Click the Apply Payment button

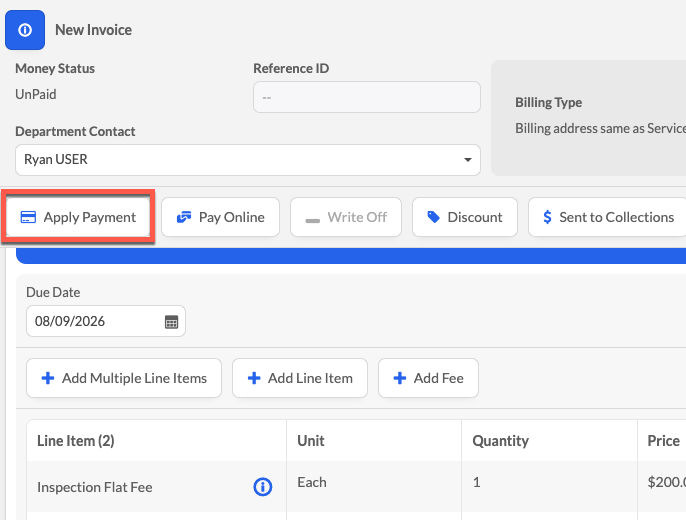click(78, 217)
